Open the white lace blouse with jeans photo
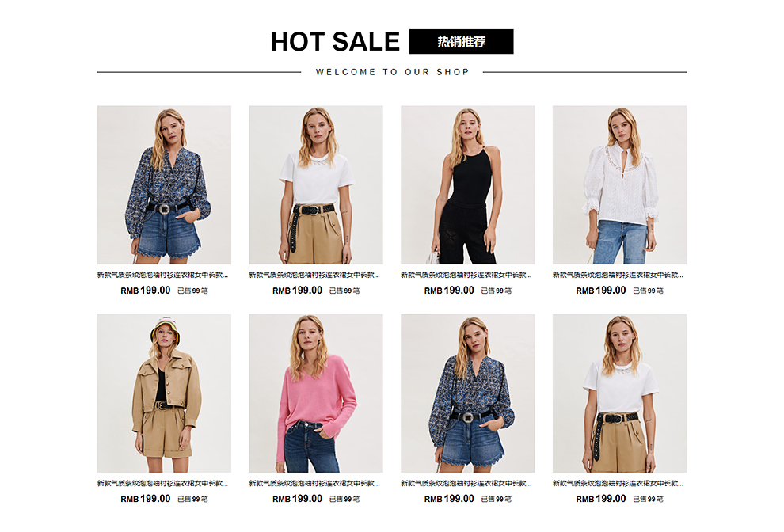Viewport: 784px width, 532px height. tap(619, 184)
